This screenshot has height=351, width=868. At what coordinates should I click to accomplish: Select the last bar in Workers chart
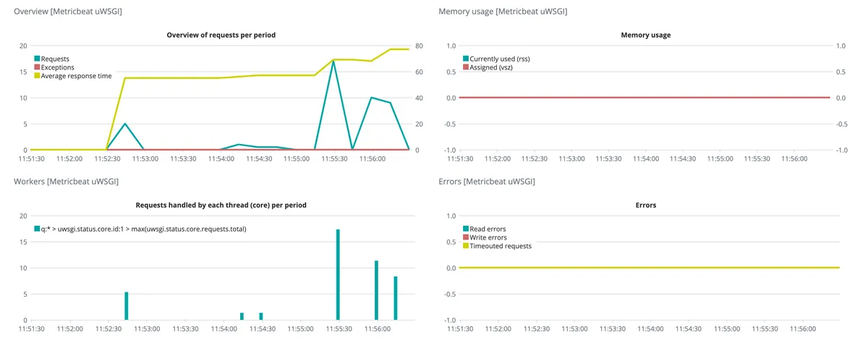click(395, 297)
